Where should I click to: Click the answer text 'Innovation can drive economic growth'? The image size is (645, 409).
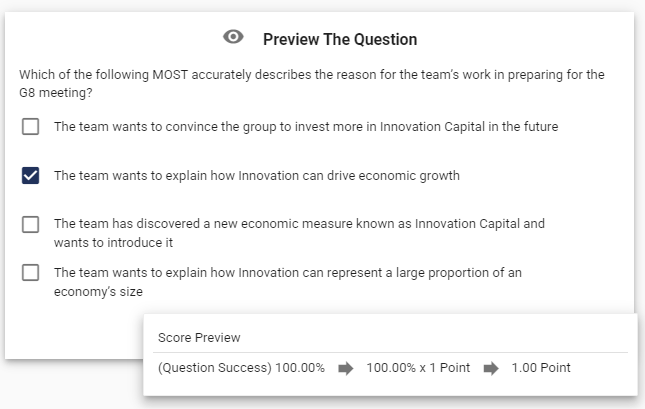point(349,176)
